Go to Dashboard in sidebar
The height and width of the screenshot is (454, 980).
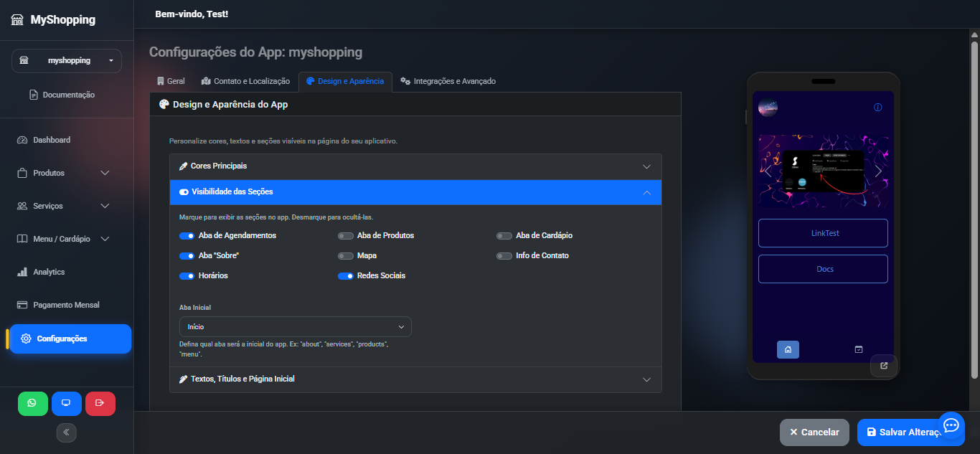(67, 140)
